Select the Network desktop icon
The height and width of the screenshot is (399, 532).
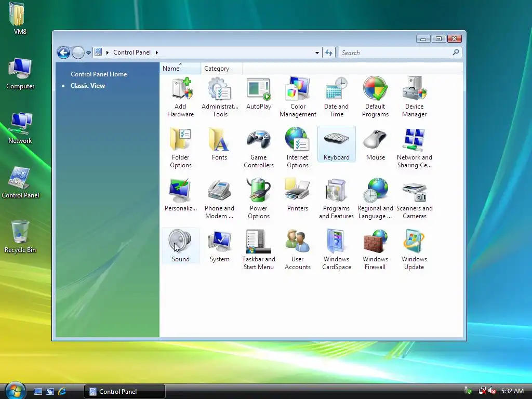pyautogui.click(x=20, y=128)
